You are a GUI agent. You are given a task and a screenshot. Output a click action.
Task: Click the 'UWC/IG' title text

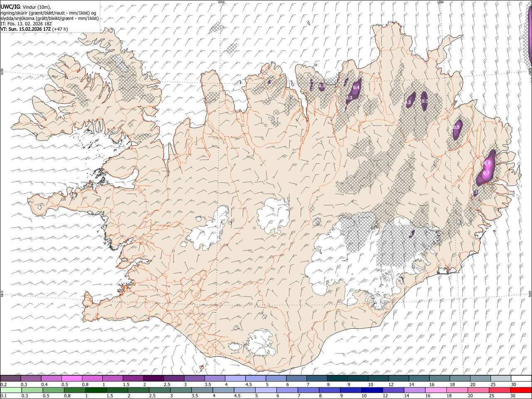pos(10,7)
